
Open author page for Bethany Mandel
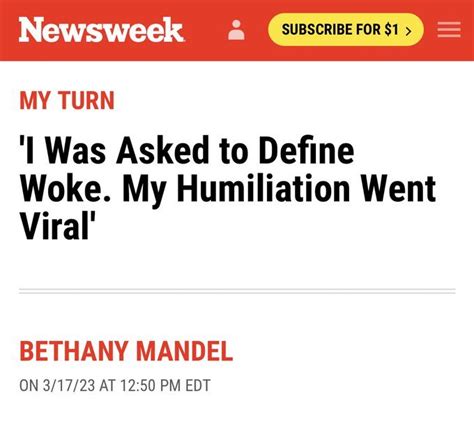(x=126, y=351)
